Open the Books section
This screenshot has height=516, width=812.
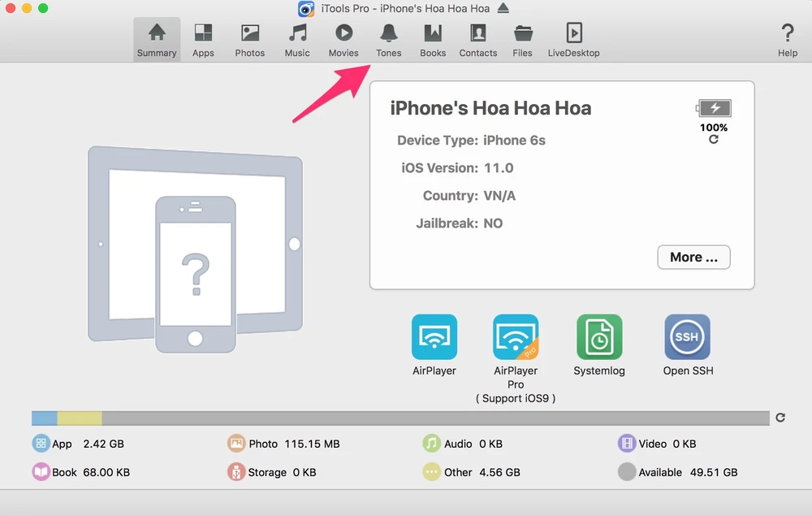(x=433, y=40)
